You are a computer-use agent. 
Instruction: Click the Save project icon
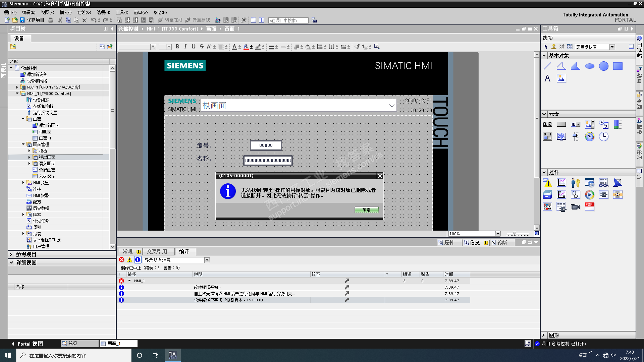tap(22, 20)
